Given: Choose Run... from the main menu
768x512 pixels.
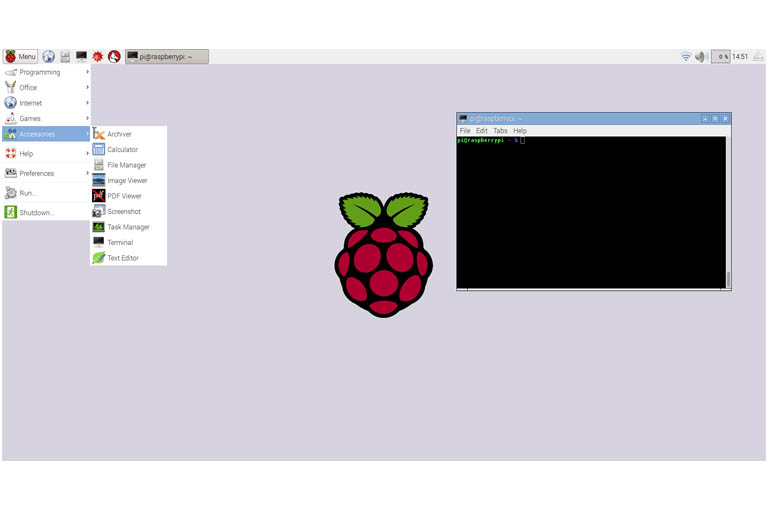Looking at the screenshot, I should click(46, 193).
